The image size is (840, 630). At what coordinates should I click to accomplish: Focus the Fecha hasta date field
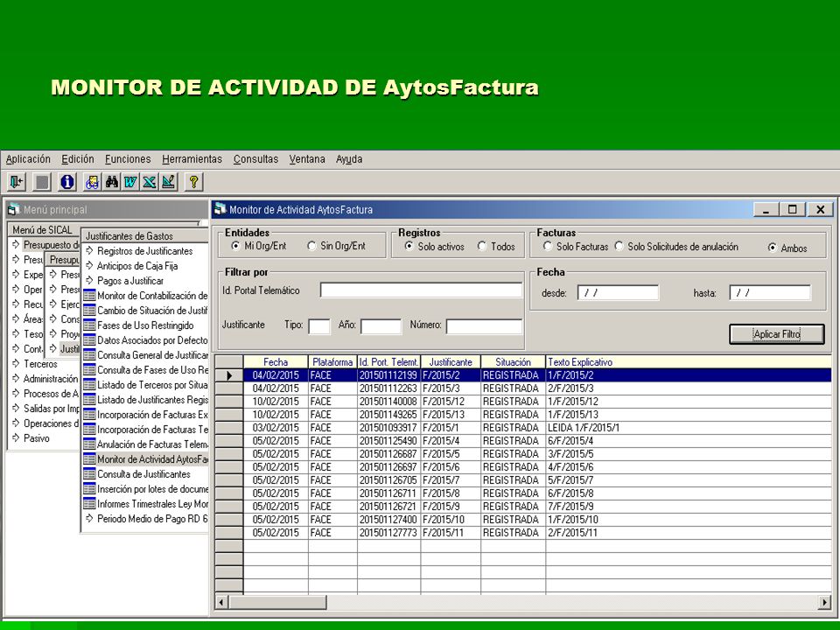point(770,292)
